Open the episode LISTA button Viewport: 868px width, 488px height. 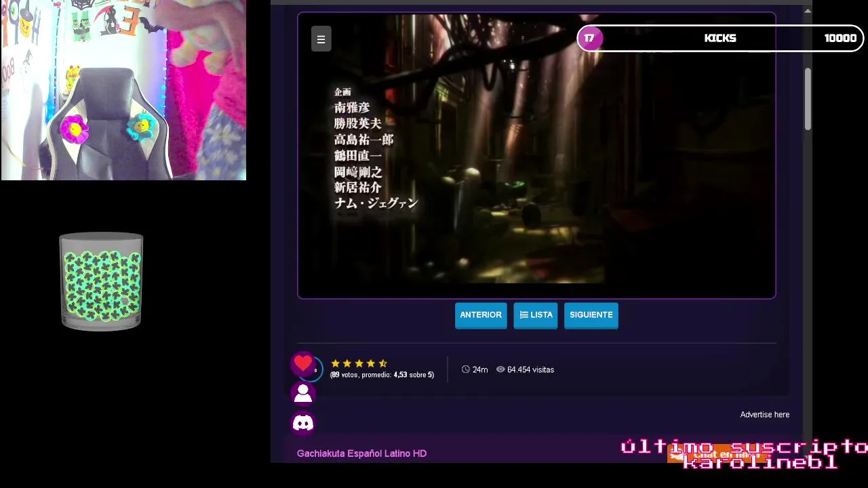536,315
